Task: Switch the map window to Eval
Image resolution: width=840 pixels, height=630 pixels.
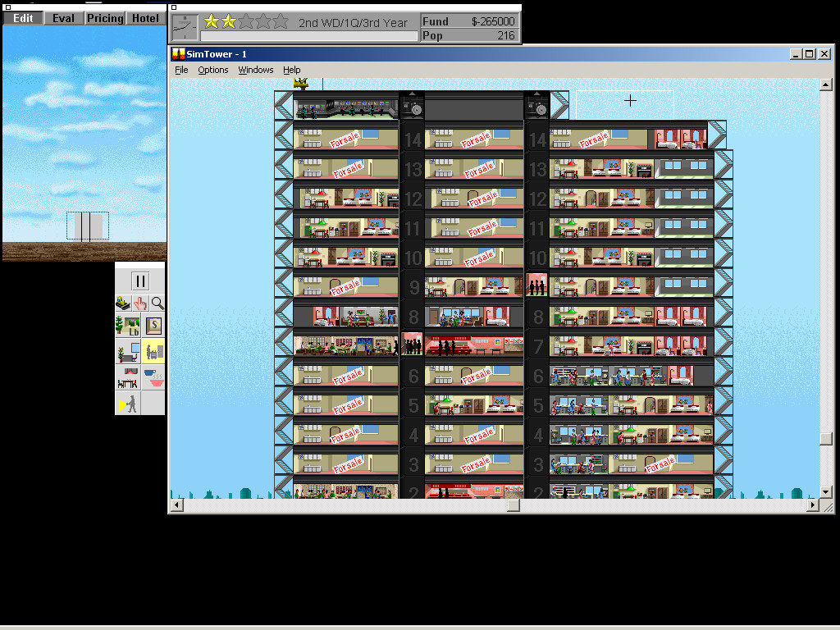Action: click(63, 18)
